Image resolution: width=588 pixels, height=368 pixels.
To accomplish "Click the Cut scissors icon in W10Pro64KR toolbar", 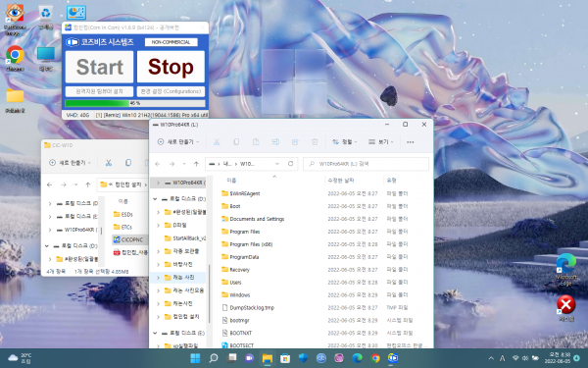I will coord(217,142).
